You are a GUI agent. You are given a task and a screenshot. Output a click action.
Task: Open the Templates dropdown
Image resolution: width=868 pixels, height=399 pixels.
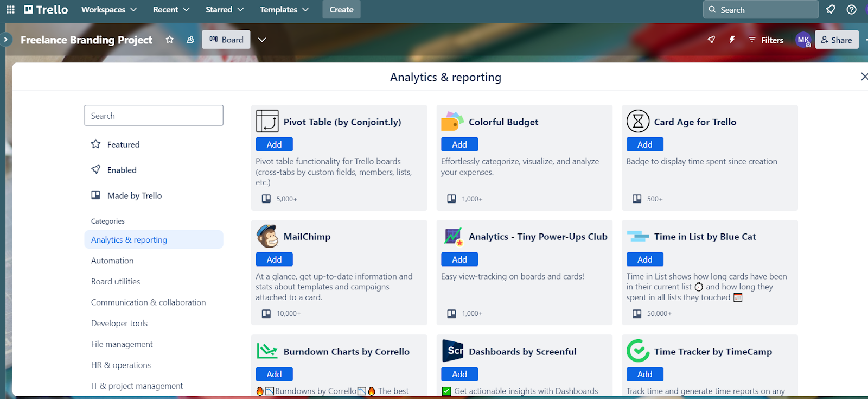[x=284, y=9]
